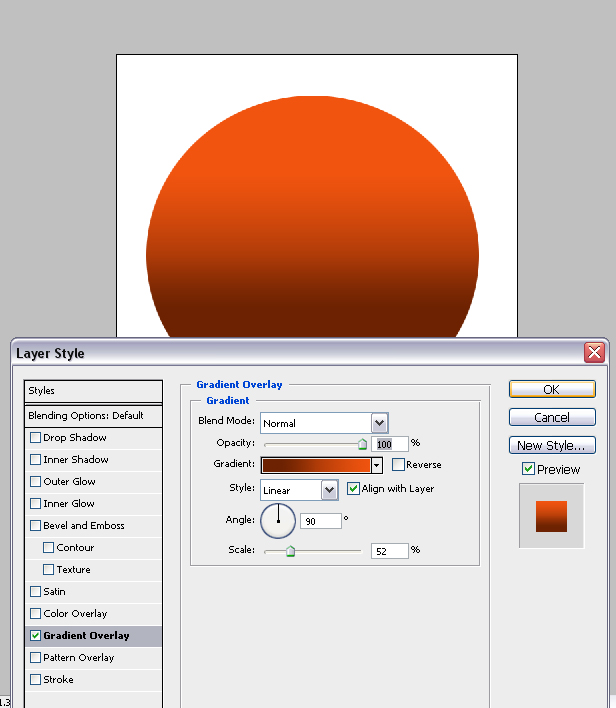Click the orange circle on canvas

[x=312, y=216]
